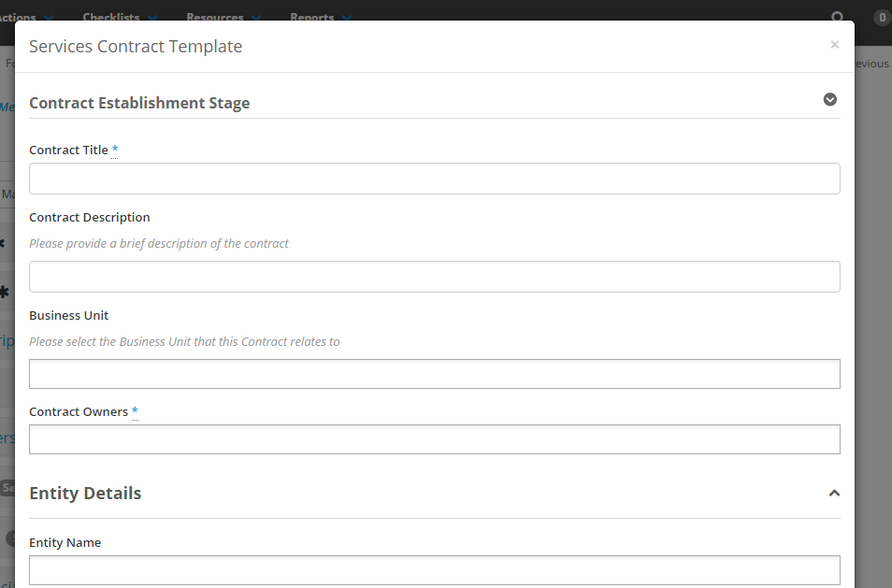Click the required asterisk beside Contract Owners

(x=135, y=411)
